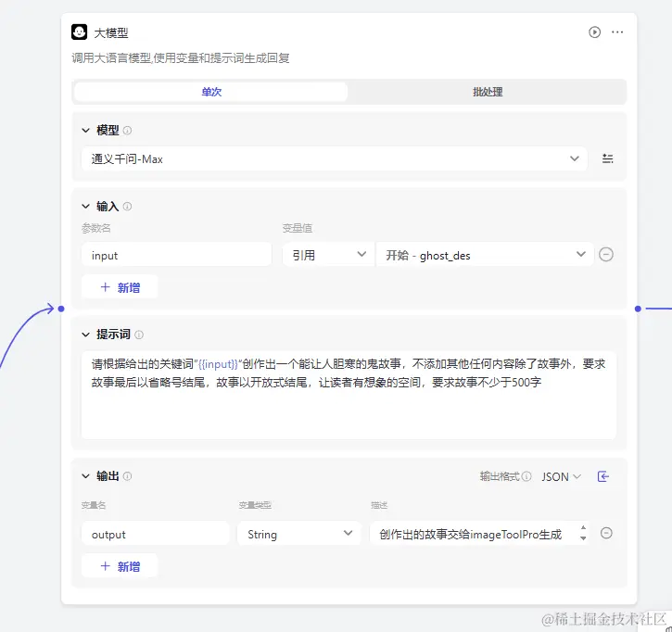
Task: Click the description field stepper arrows
Action: pyautogui.click(x=583, y=533)
